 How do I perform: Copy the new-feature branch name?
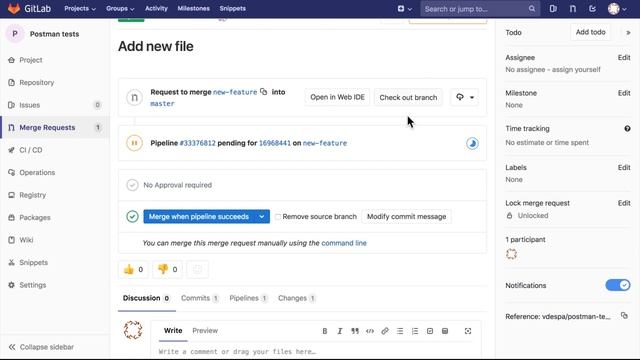point(264,91)
